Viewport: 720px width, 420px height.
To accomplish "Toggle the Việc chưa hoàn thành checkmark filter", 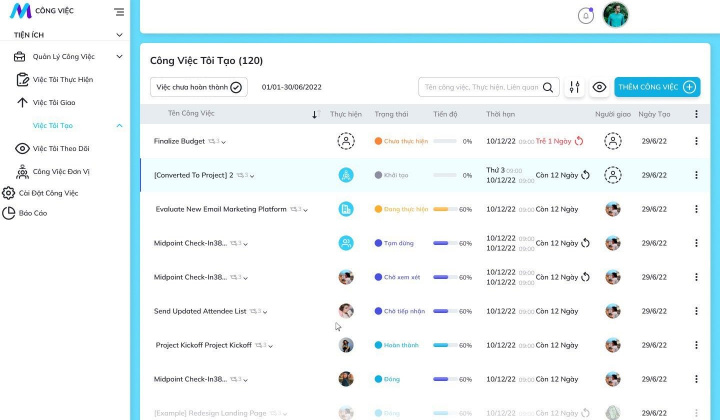I will coord(237,87).
